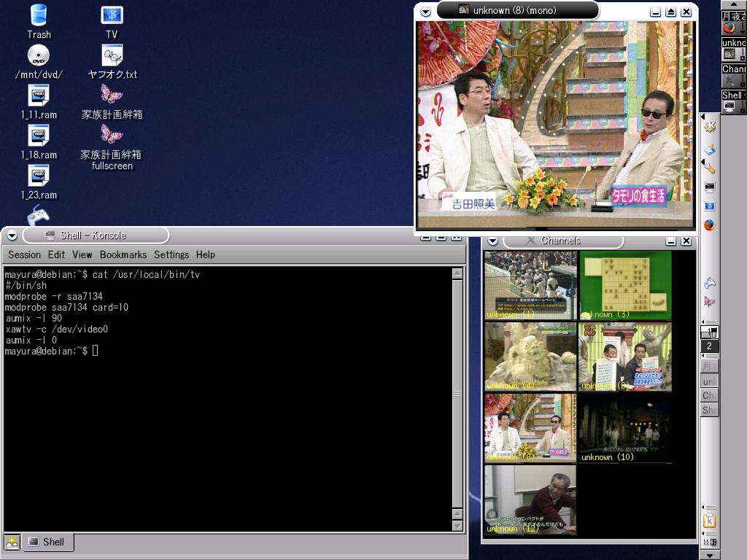
Task: Open Klipper clipboard tray icon
Action: click(710, 520)
